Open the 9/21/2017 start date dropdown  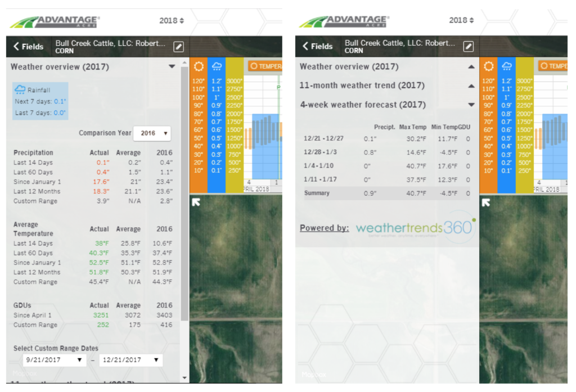(x=54, y=360)
